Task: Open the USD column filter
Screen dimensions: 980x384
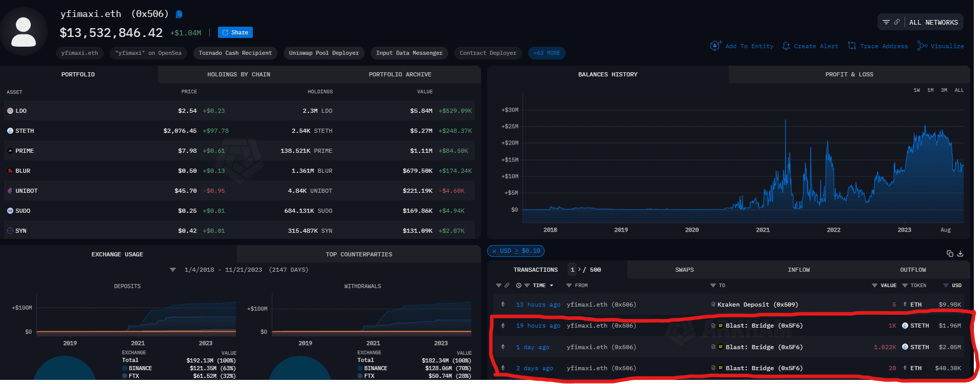Action: click(946, 286)
